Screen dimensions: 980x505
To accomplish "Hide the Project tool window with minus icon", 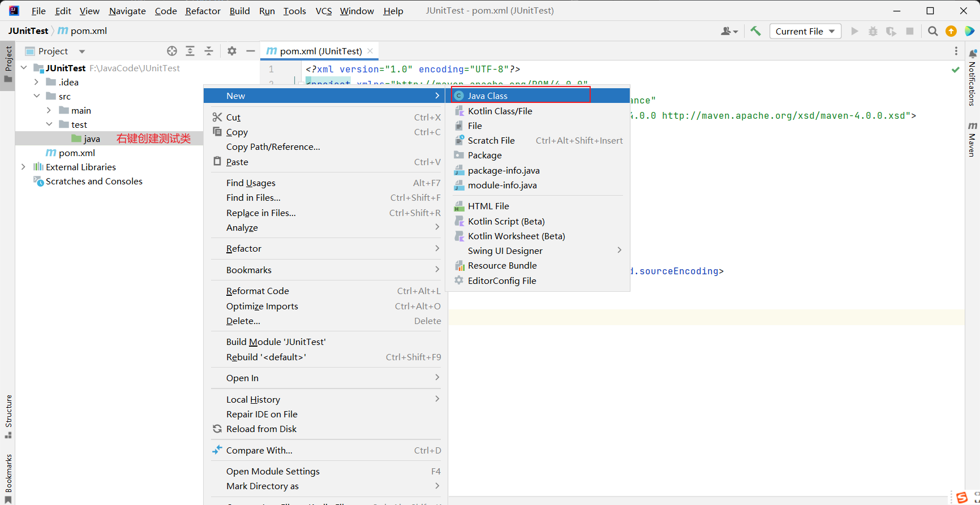I will (x=251, y=51).
